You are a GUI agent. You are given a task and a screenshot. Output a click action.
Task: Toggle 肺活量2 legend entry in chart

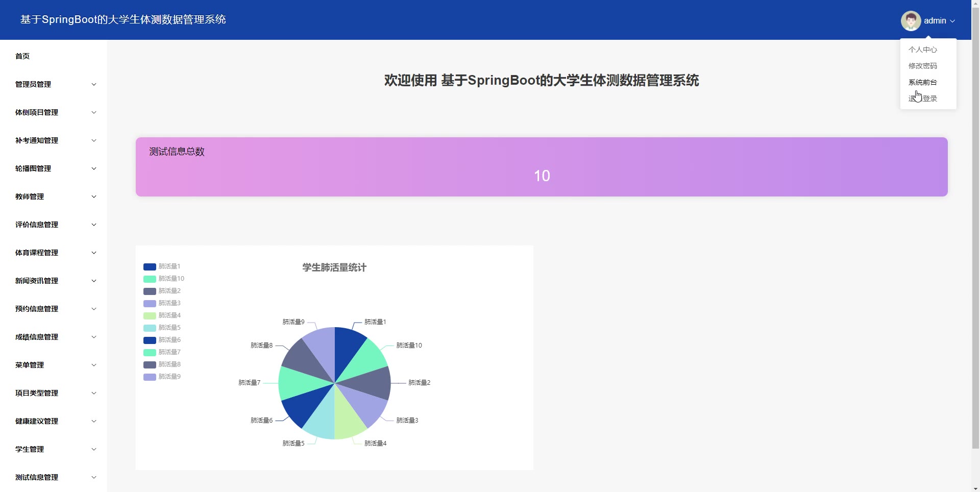point(162,291)
